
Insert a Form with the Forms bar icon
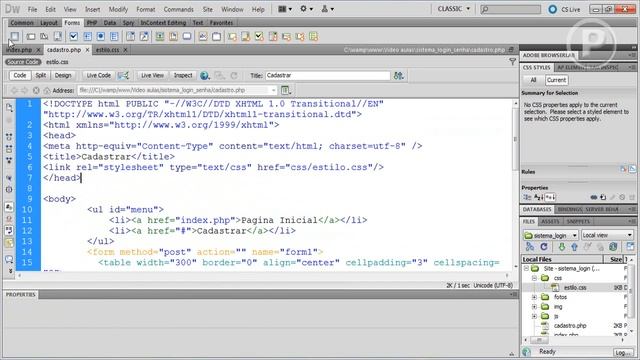tap(14, 36)
